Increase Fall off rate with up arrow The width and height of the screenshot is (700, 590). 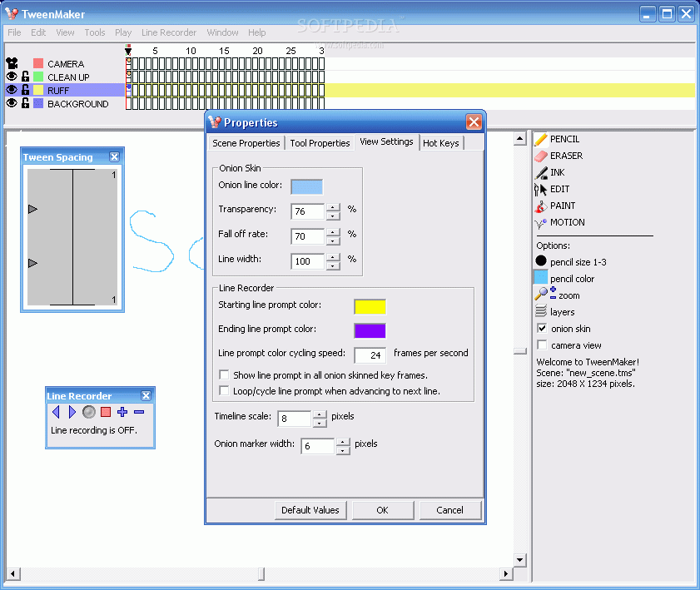point(333,232)
